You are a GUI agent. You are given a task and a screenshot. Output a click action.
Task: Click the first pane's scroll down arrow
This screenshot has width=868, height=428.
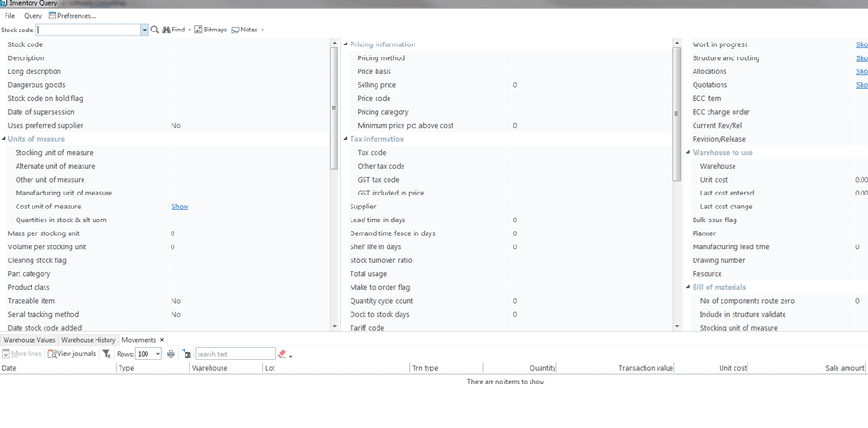pyautogui.click(x=334, y=327)
